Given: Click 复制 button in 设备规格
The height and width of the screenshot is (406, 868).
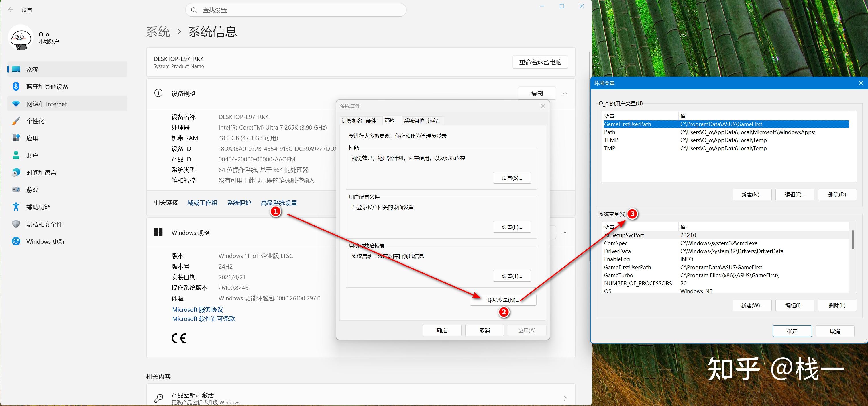Looking at the screenshot, I should coord(537,93).
